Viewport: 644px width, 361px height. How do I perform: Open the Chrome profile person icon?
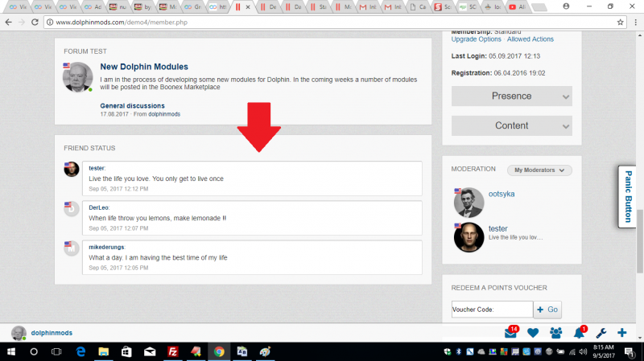pyautogui.click(x=566, y=6)
